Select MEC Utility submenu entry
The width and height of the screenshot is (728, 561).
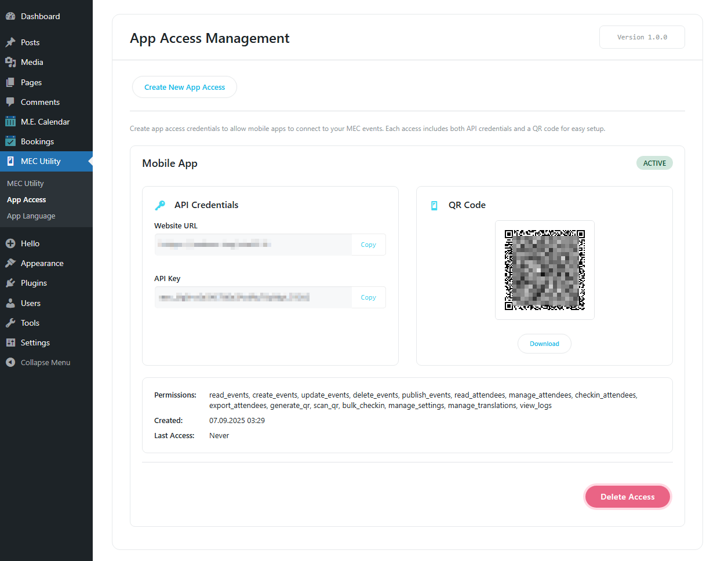pyautogui.click(x=26, y=183)
